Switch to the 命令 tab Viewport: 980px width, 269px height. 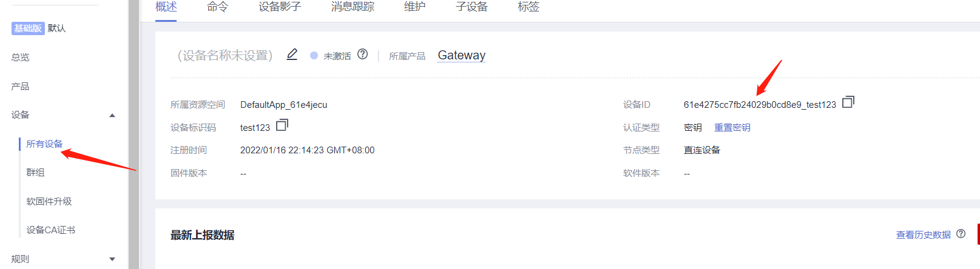coord(217,7)
